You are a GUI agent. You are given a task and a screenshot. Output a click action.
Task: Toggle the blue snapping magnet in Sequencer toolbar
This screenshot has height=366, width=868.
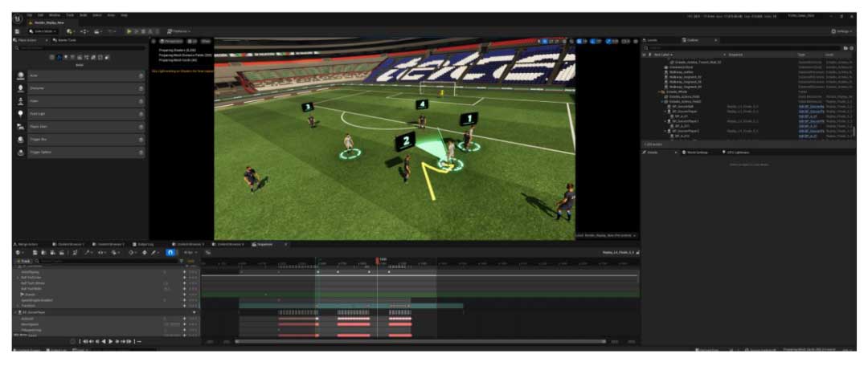click(170, 252)
